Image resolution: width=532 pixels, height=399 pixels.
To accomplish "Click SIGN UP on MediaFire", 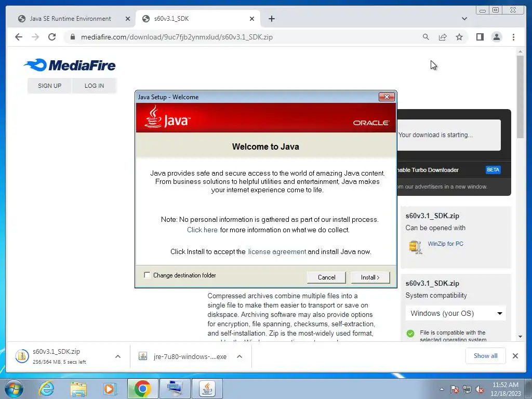I will pyautogui.click(x=49, y=86).
